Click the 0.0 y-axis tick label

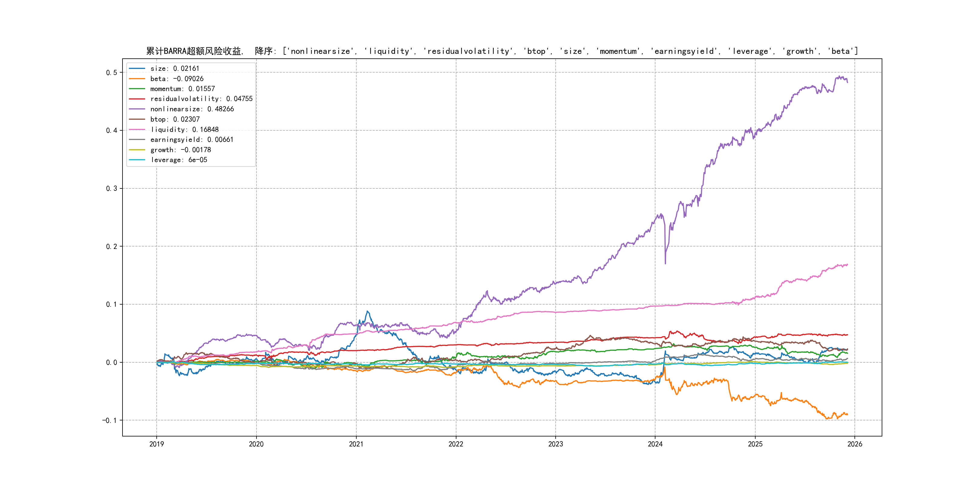tap(112, 363)
